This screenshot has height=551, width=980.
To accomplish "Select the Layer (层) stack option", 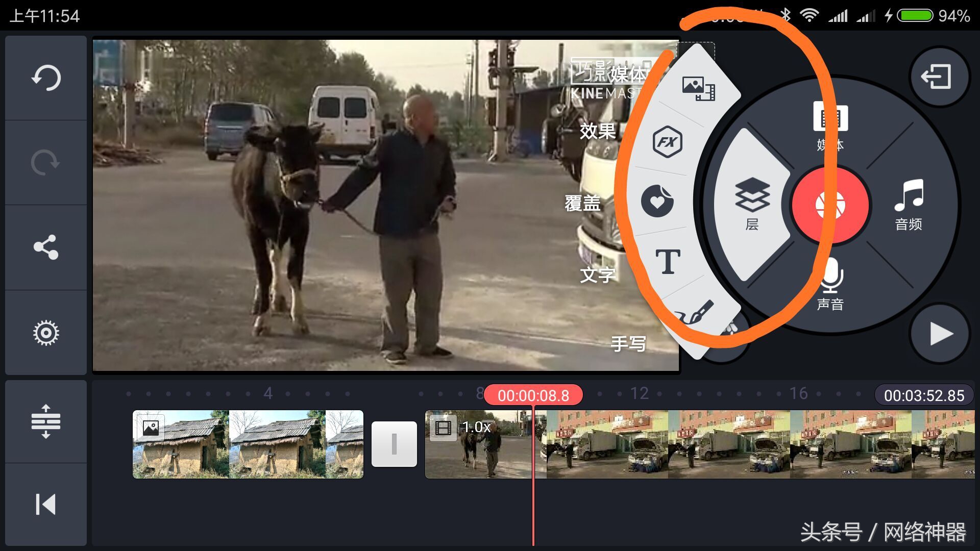I will tap(752, 204).
